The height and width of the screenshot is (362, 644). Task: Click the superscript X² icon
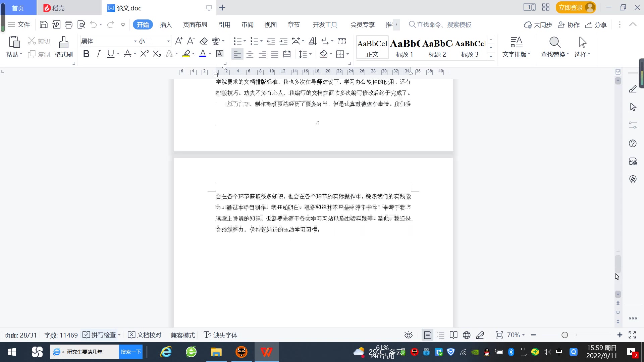click(144, 54)
